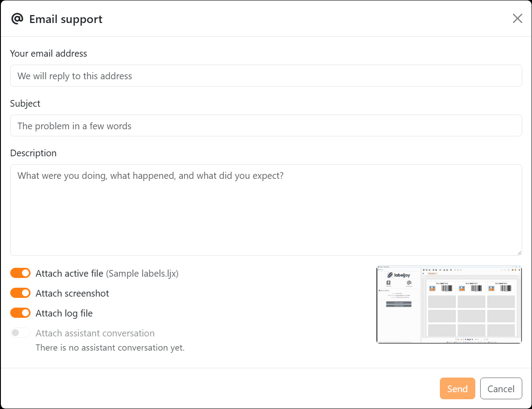Click 'There is no assistant conversation yet.' note
532x409 pixels.
point(110,347)
